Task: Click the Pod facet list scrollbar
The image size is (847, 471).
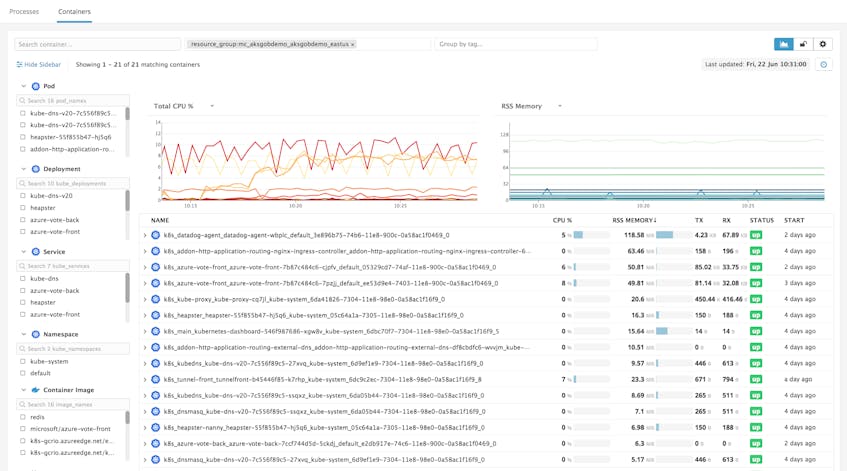Action: click(x=127, y=113)
